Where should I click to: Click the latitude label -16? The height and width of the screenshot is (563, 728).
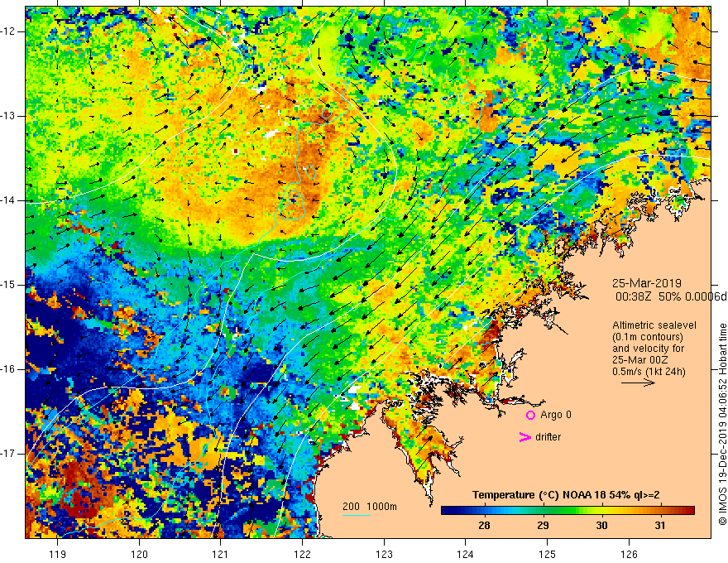(9, 369)
